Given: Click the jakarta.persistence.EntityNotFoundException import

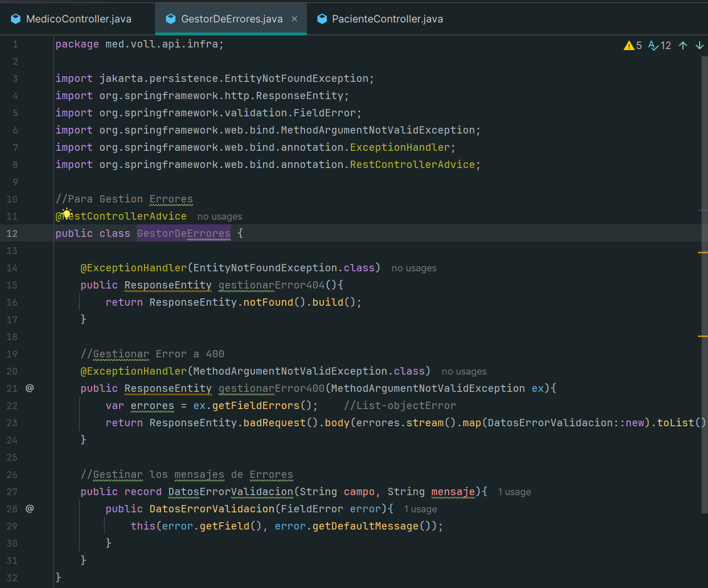Looking at the screenshot, I should (x=215, y=78).
